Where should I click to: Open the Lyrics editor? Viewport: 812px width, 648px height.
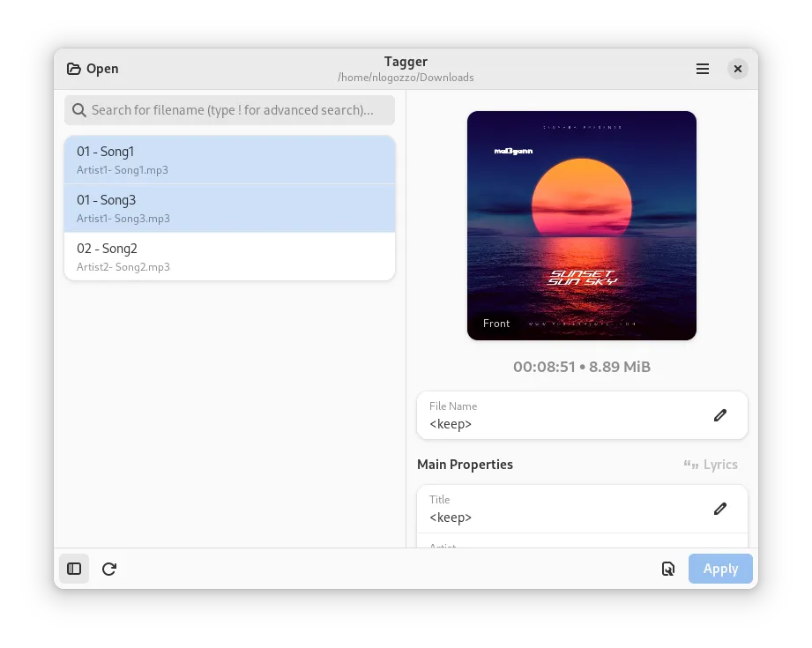(x=711, y=465)
